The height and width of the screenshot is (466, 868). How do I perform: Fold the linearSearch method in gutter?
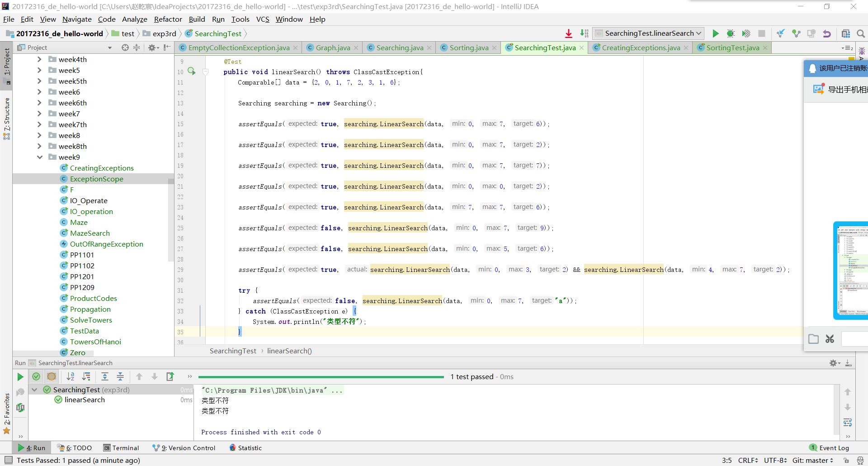tap(205, 71)
